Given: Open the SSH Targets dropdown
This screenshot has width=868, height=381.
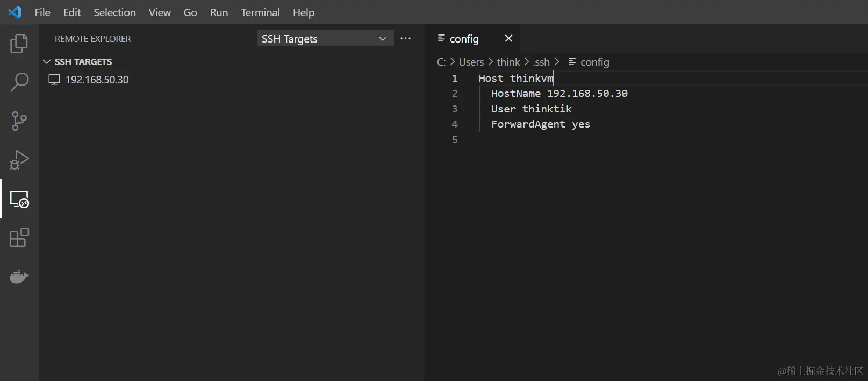Looking at the screenshot, I should tap(325, 38).
